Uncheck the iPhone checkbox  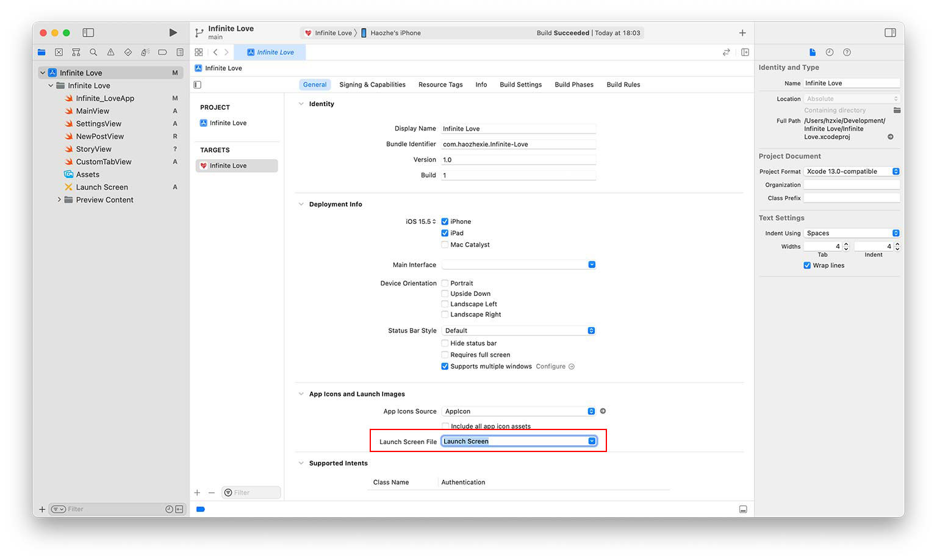click(x=445, y=221)
